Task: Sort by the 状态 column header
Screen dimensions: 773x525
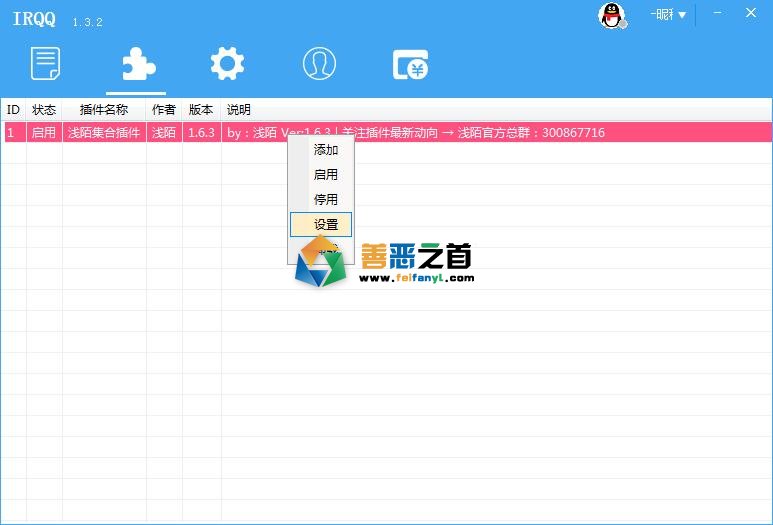Action: coord(44,109)
